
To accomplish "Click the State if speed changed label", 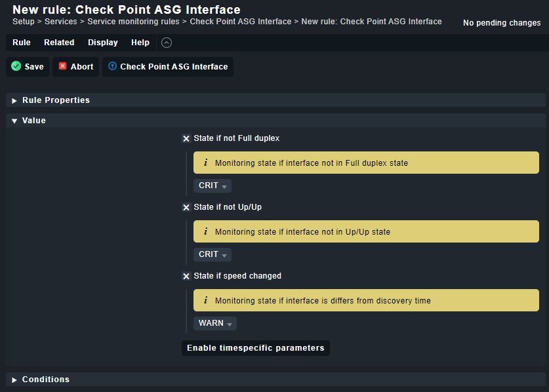I will [x=237, y=276].
